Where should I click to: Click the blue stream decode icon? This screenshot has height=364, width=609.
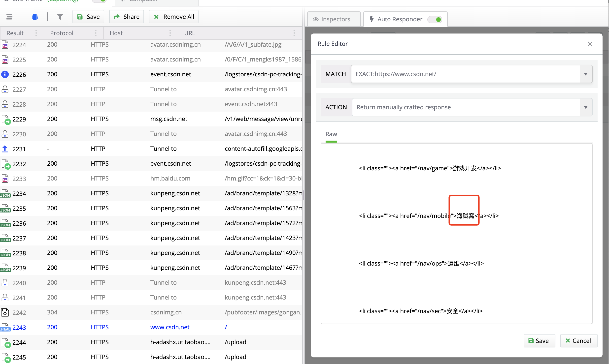(35, 17)
